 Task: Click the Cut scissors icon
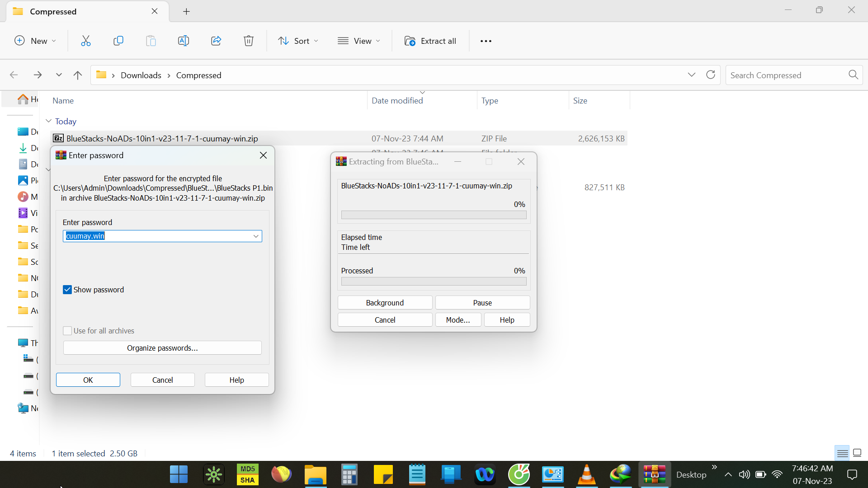click(x=86, y=41)
